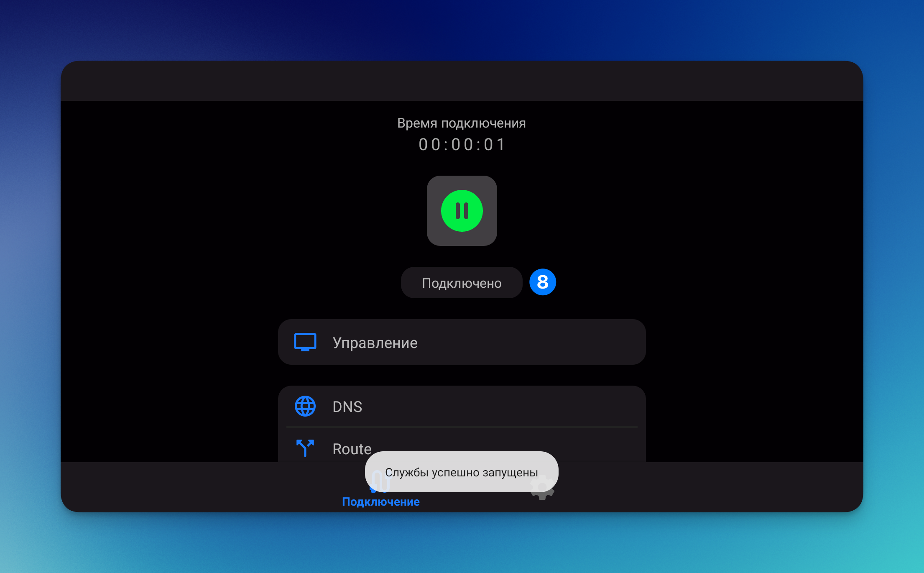Click the blue number 8 badge
Viewport: 924px width, 573px height.
coord(542,282)
